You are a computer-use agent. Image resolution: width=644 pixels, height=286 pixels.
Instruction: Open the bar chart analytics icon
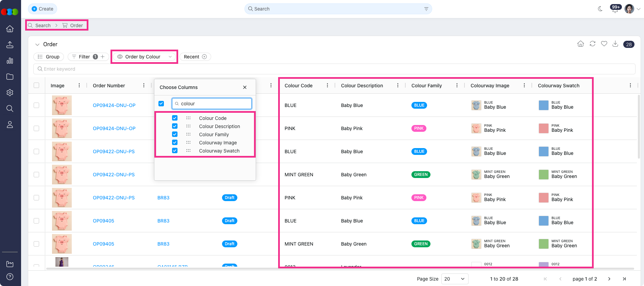[10, 61]
